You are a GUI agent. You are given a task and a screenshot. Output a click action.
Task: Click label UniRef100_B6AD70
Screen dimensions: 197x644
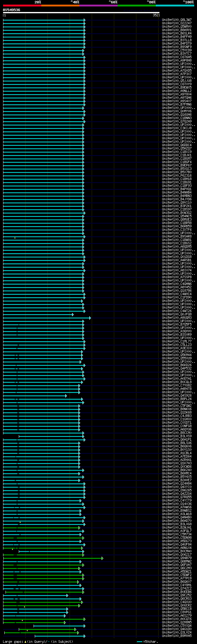177,521
